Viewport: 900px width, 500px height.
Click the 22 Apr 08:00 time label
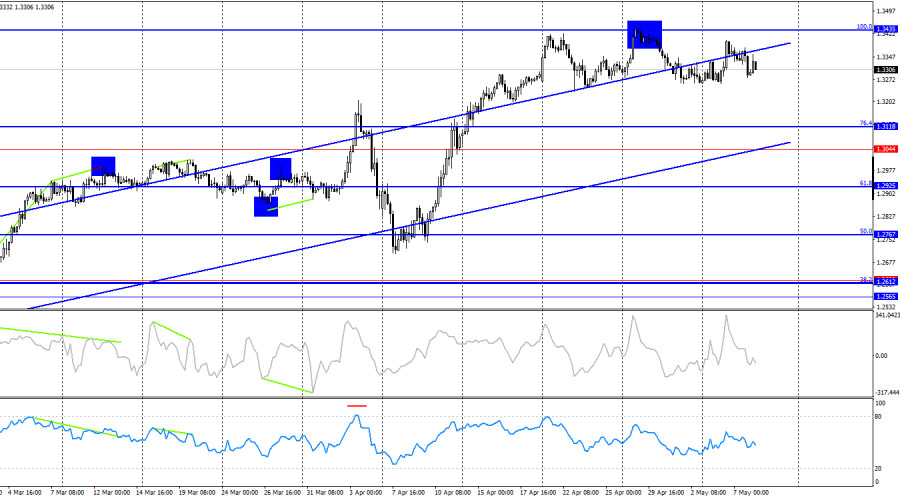(581, 493)
